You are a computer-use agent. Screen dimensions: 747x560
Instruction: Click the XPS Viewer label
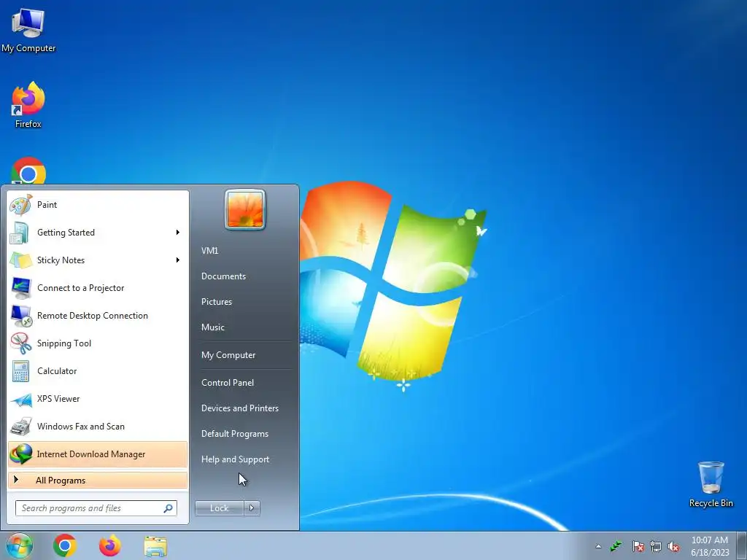[58, 399]
